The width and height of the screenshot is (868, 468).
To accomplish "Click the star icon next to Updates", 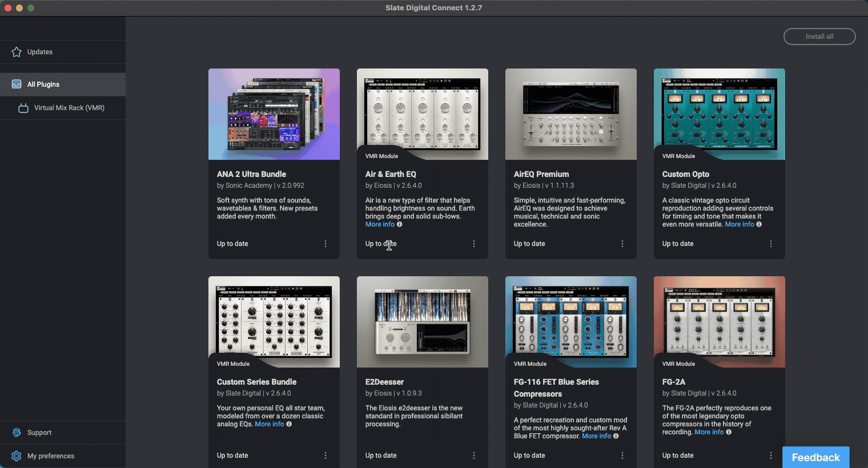I will pyautogui.click(x=17, y=52).
